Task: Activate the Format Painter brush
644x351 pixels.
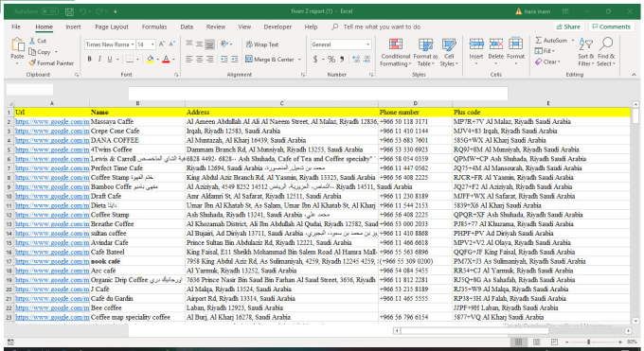Action: 32,62
